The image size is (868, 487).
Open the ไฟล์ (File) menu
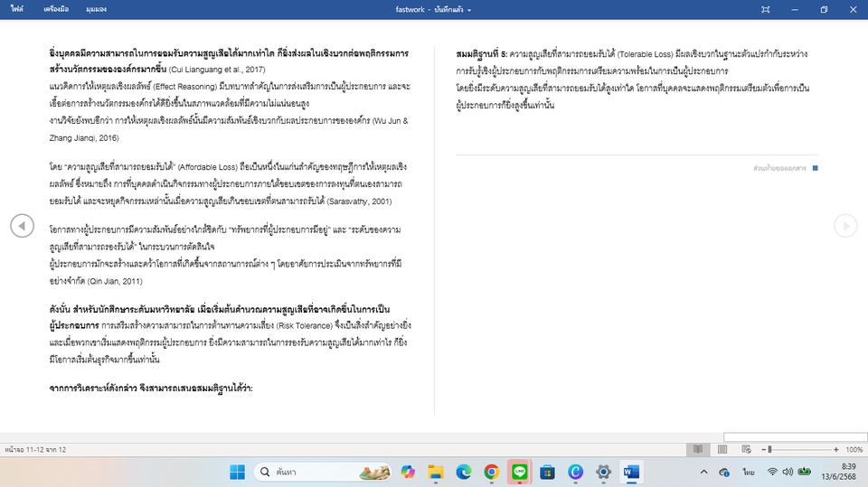(18, 9)
